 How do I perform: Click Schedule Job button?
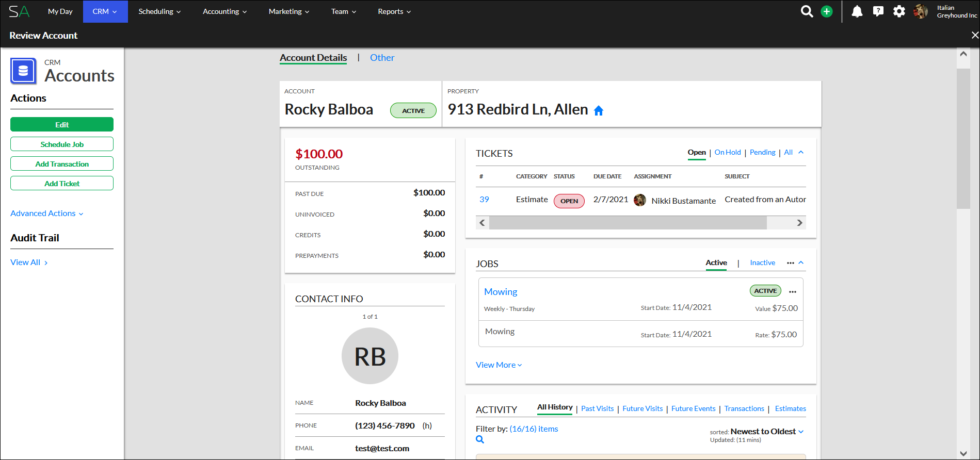pyautogui.click(x=62, y=144)
